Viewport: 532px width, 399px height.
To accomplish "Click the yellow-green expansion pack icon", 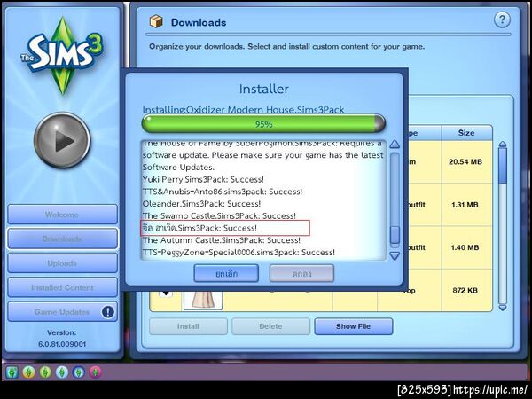I will 45,372.
